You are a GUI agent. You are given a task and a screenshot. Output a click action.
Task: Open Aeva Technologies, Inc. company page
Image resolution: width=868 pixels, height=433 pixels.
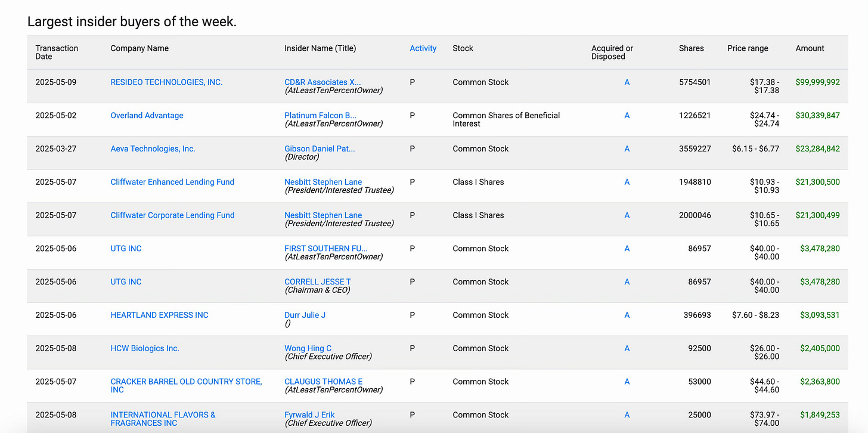point(153,149)
